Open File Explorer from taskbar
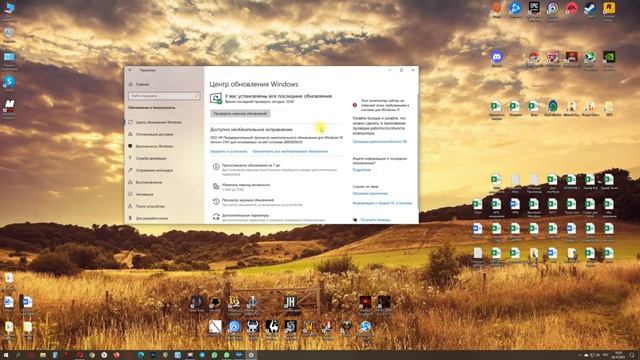 coord(43,355)
